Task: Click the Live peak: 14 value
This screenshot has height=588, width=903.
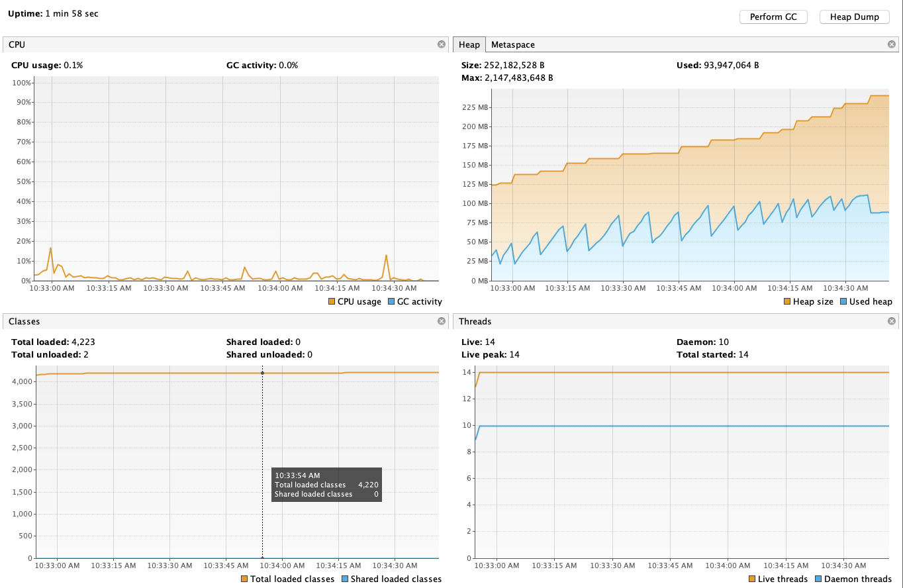Action: 490,355
